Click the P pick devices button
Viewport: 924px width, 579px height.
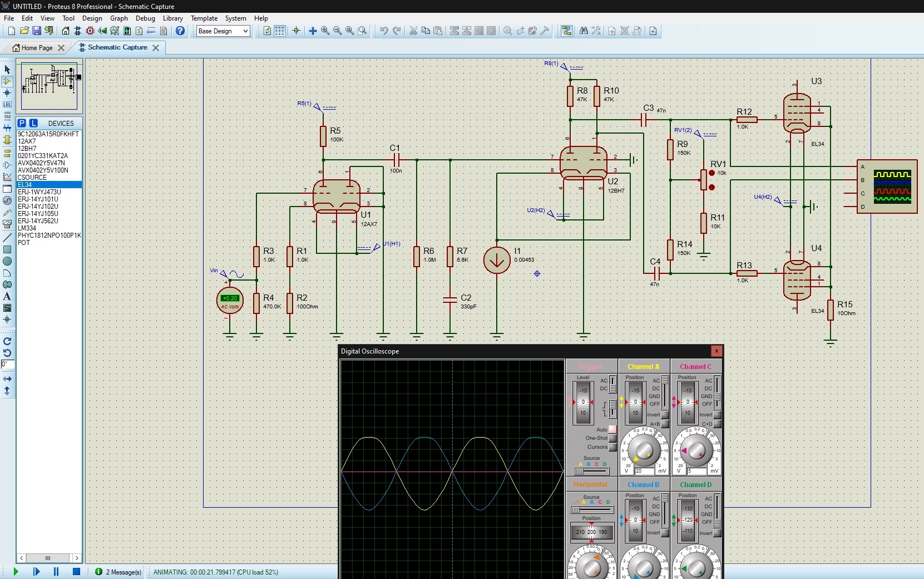[22, 123]
